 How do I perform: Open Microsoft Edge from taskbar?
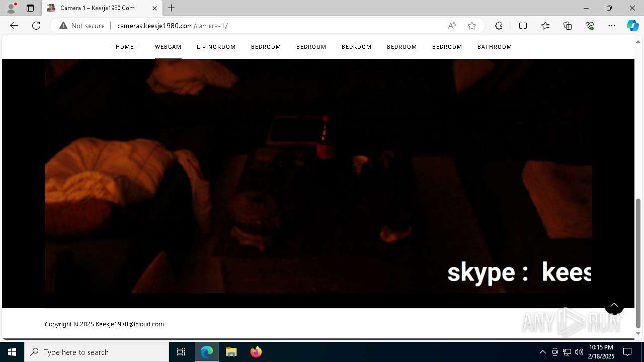click(207, 352)
